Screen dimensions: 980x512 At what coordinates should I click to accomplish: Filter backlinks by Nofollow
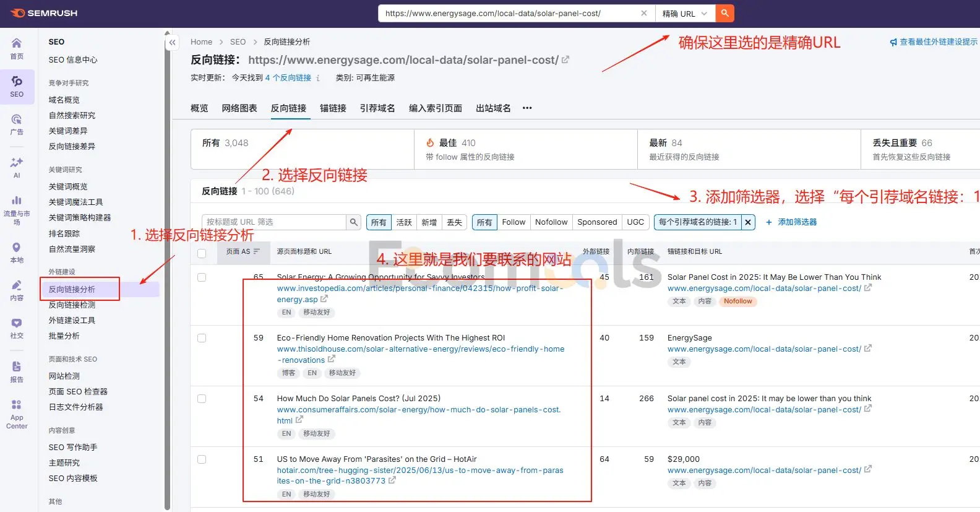coord(551,222)
